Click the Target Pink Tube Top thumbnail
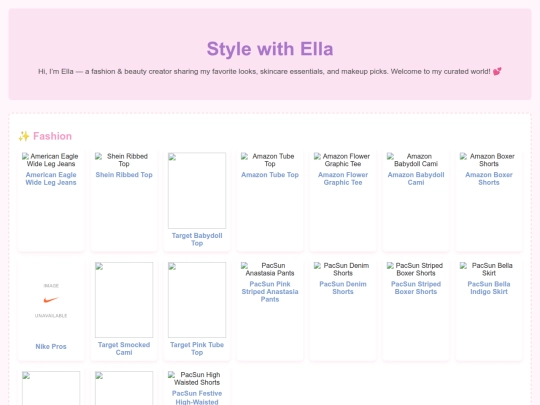This screenshot has width=540, height=405. [197, 300]
